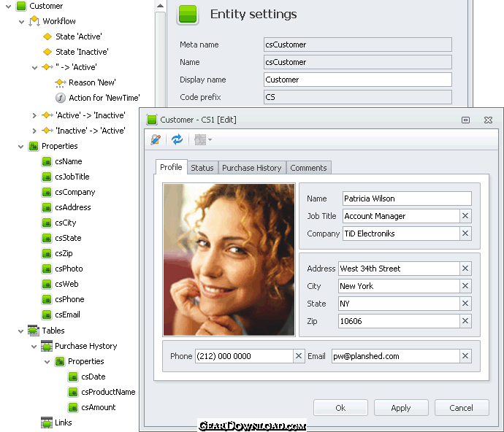Viewport: 504px width, 432px height.
Task: Click the Phone field (212) 000 0000
Action: pyautogui.click(x=244, y=356)
